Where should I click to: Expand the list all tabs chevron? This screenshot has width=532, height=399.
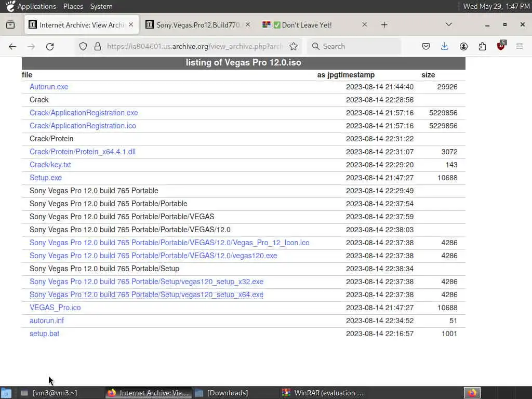click(x=449, y=24)
